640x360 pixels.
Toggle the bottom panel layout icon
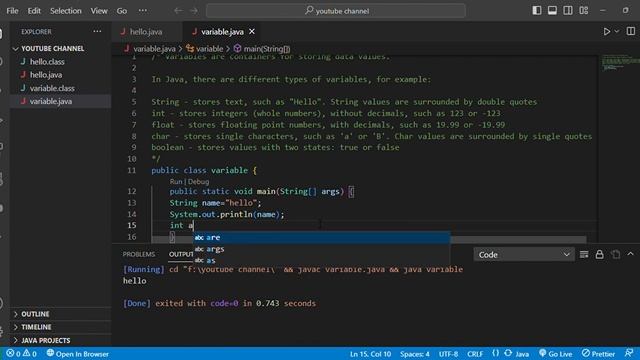(x=552, y=10)
